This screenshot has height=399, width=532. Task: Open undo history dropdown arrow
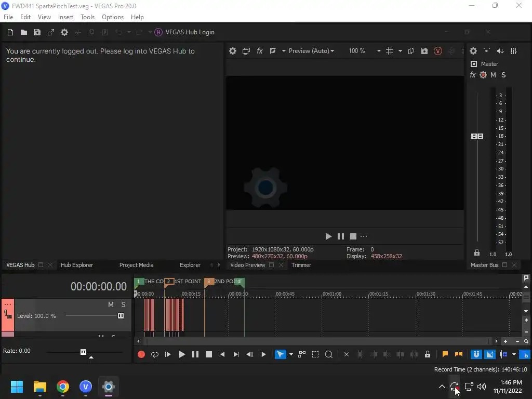pyautogui.click(x=129, y=32)
